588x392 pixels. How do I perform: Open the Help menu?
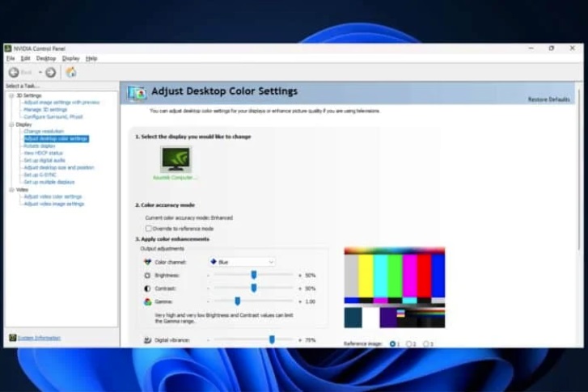coord(91,58)
